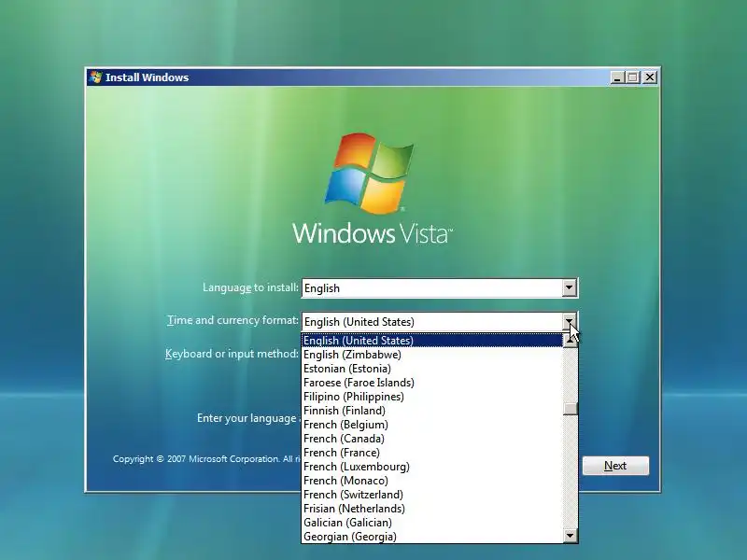747x560 pixels.
Task: Choose Faroese (Faroe Islands) option
Action: (432, 383)
